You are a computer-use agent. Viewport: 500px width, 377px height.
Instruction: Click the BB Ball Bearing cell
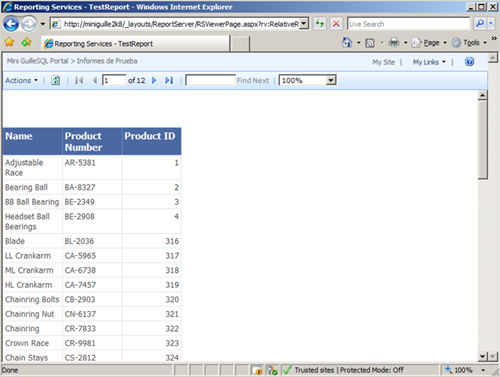pyautogui.click(x=32, y=202)
